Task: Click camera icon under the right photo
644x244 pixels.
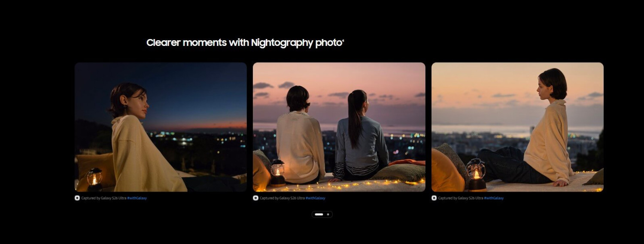Action: pyautogui.click(x=434, y=198)
